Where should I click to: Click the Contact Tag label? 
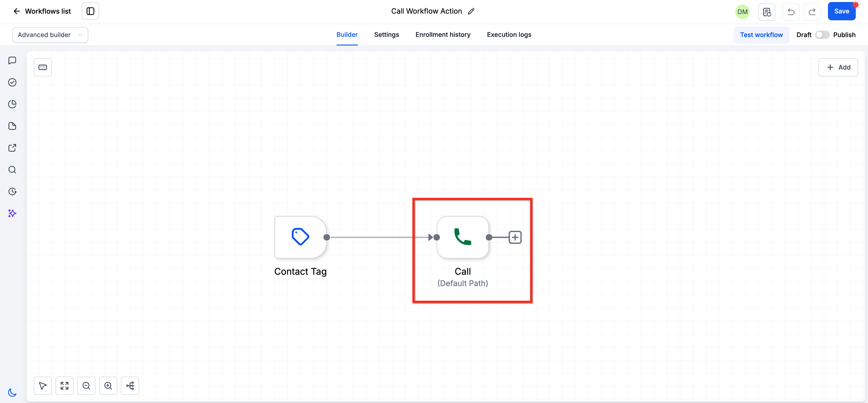pyautogui.click(x=300, y=272)
